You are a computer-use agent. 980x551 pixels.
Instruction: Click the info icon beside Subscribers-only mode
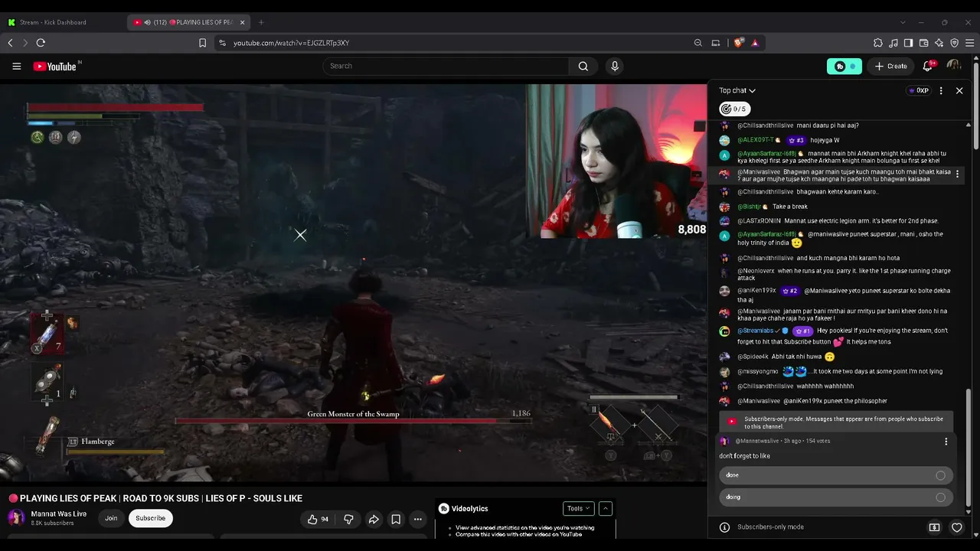pyautogui.click(x=724, y=527)
